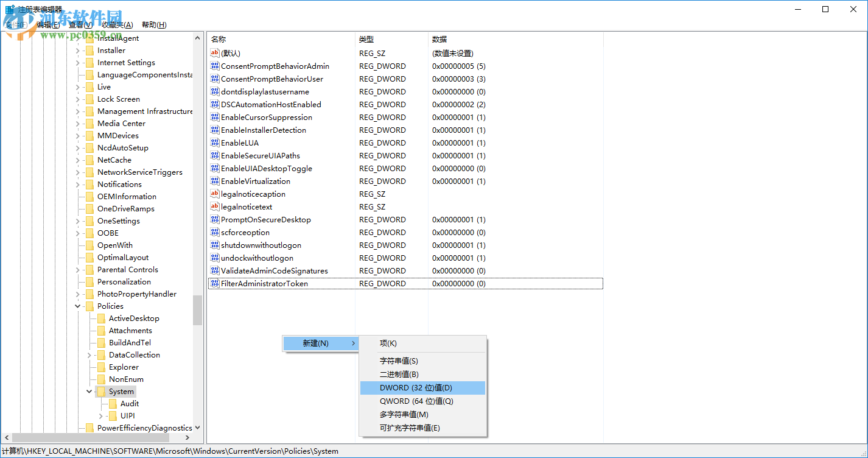Click the System key folder icon

tap(102, 391)
